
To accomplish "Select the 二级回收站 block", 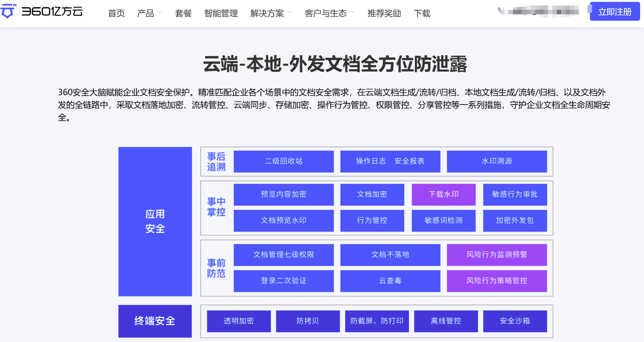I will pyautogui.click(x=284, y=161).
